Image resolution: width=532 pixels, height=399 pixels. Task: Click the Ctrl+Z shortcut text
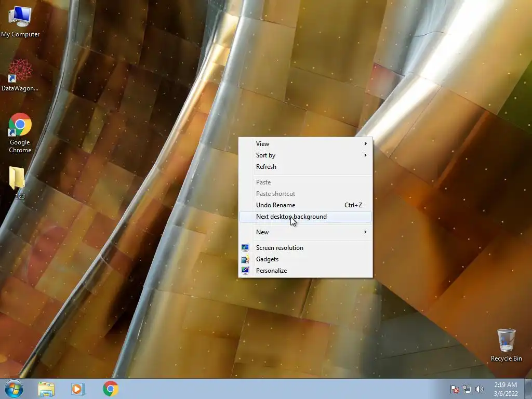click(x=353, y=205)
